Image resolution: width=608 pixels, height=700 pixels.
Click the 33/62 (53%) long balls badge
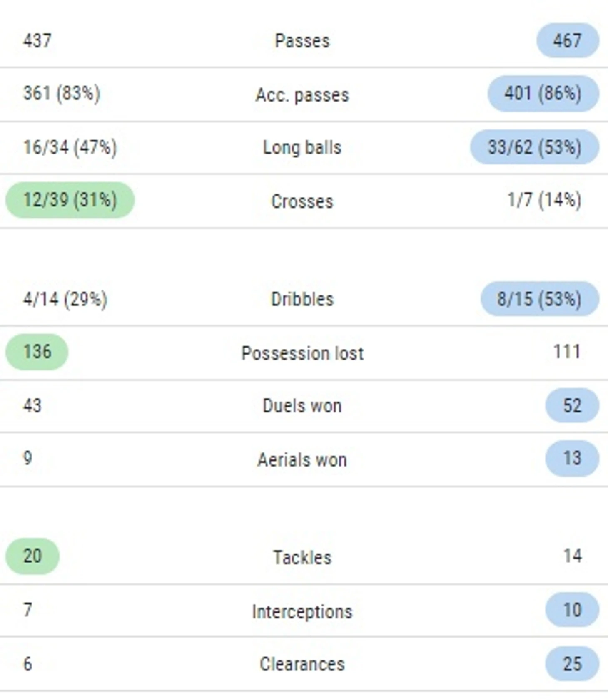point(535,147)
